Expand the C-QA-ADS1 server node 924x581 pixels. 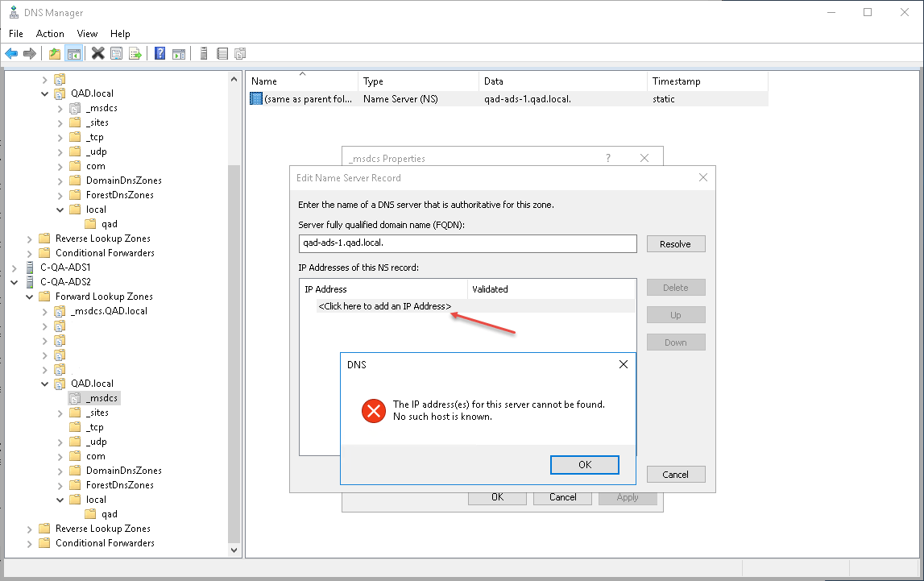click(x=15, y=268)
